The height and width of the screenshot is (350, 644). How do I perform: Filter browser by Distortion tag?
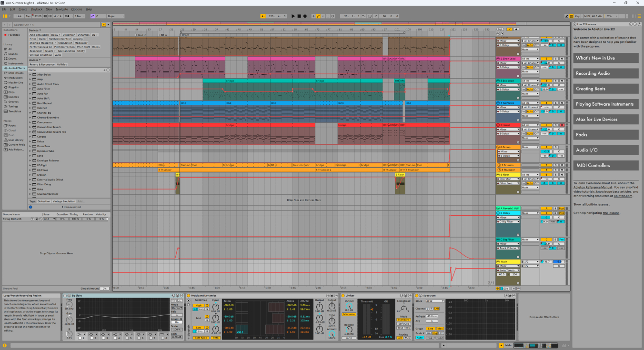(69, 35)
